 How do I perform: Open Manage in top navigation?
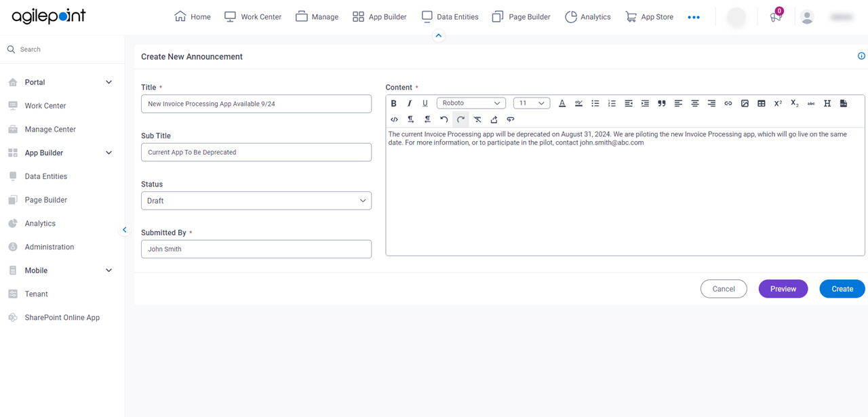pyautogui.click(x=317, y=17)
